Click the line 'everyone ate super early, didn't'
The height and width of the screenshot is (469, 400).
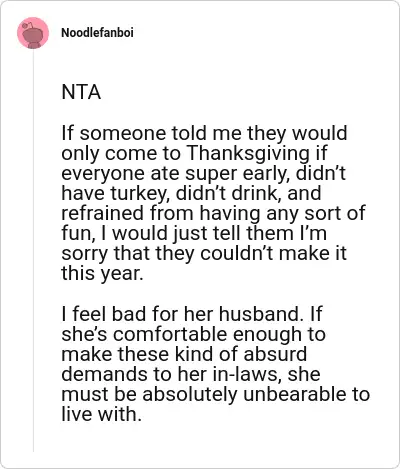(x=203, y=173)
